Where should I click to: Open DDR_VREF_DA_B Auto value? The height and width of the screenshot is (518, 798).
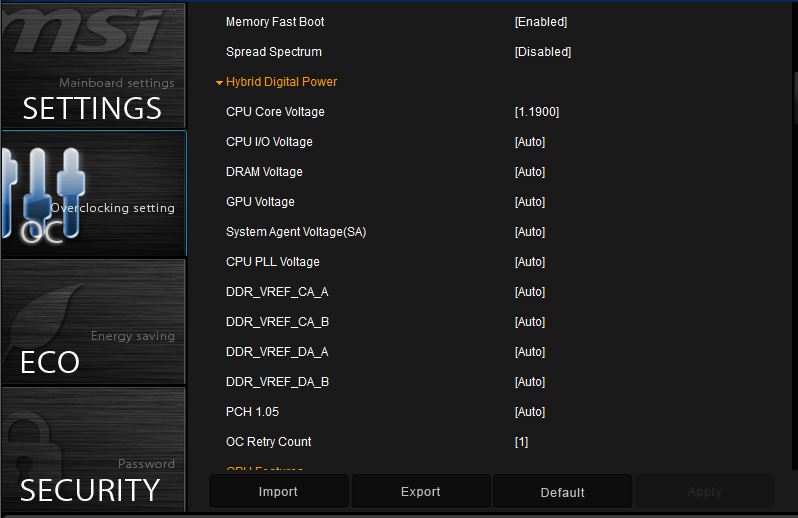pyautogui.click(x=530, y=382)
